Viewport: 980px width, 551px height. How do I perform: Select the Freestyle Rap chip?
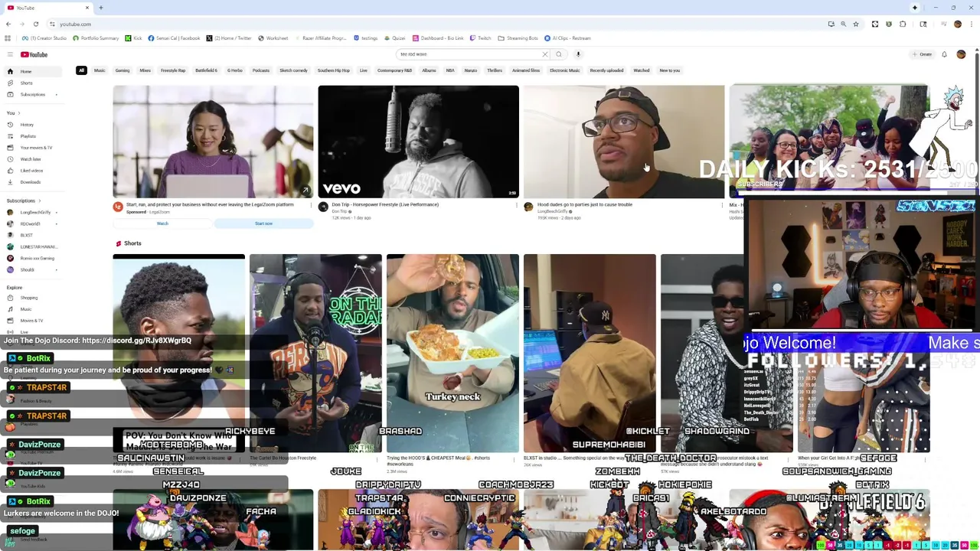click(173, 70)
